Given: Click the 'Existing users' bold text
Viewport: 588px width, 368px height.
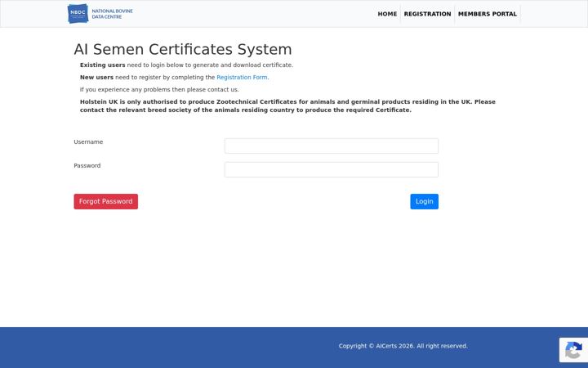Looking at the screenshot, I should (102, 65).
